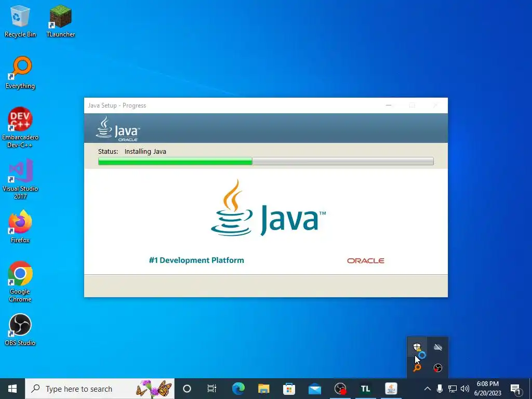The image size is (532, 399).
Task: Open File Explorer from the taskbar
Action: point(263,389)
